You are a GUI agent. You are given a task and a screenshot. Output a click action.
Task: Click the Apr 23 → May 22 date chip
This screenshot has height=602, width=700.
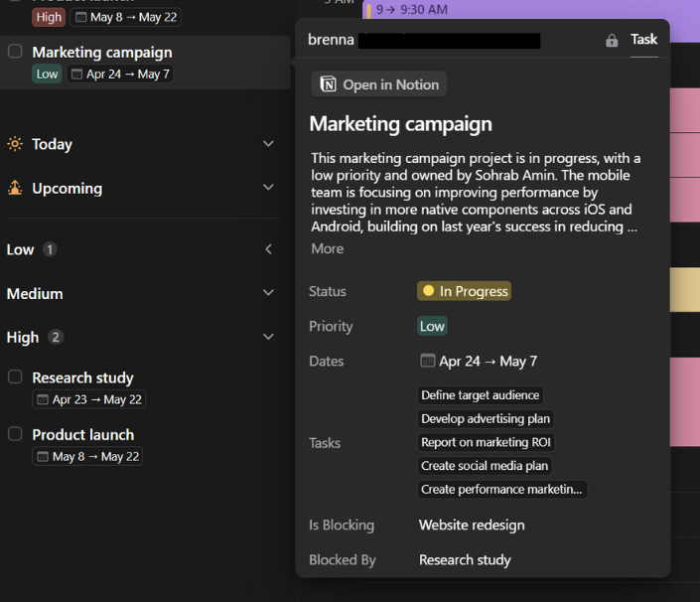88,399
